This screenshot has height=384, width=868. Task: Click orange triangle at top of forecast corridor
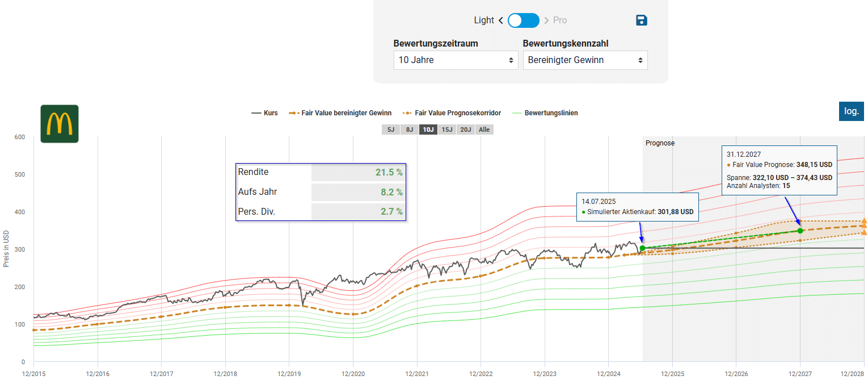863,221
